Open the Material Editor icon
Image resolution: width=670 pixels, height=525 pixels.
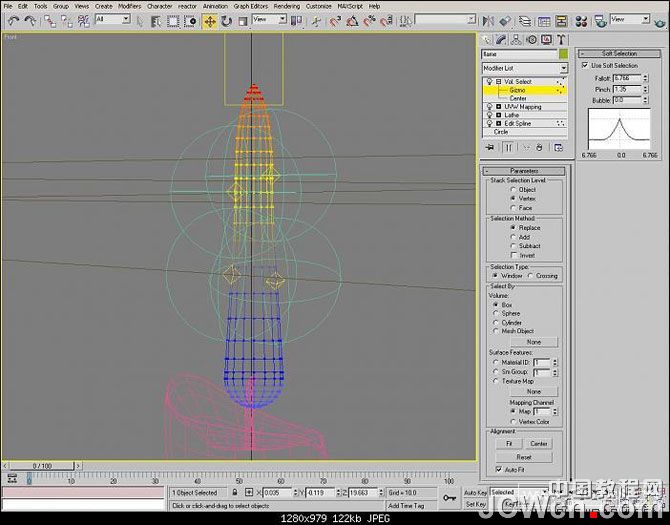[581, 21]
